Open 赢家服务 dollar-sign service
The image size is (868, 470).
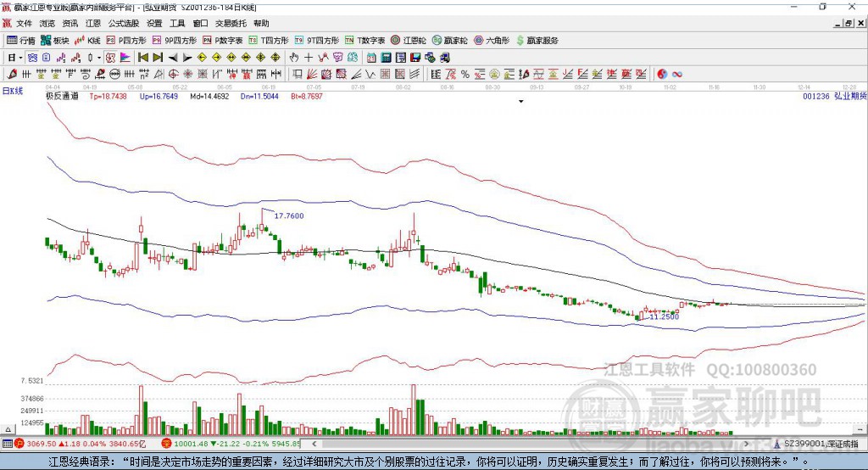coord(537,41)
